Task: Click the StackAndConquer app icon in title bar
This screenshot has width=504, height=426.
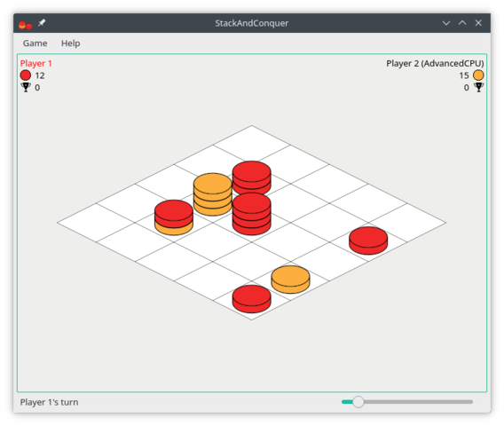Action: click(x=26, y=24)
